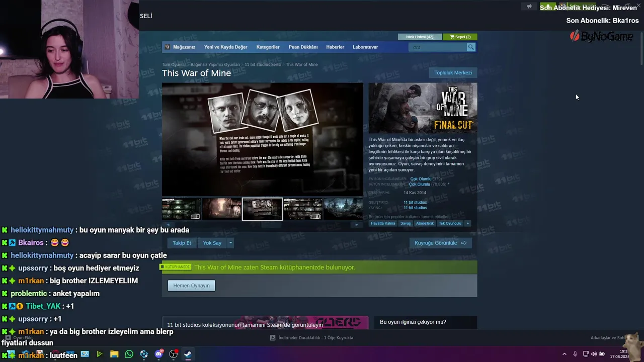Open Arkadaşlar ve Sohbet panel
644x362 pixels.
pyautogui.click(x=608, y=338)
